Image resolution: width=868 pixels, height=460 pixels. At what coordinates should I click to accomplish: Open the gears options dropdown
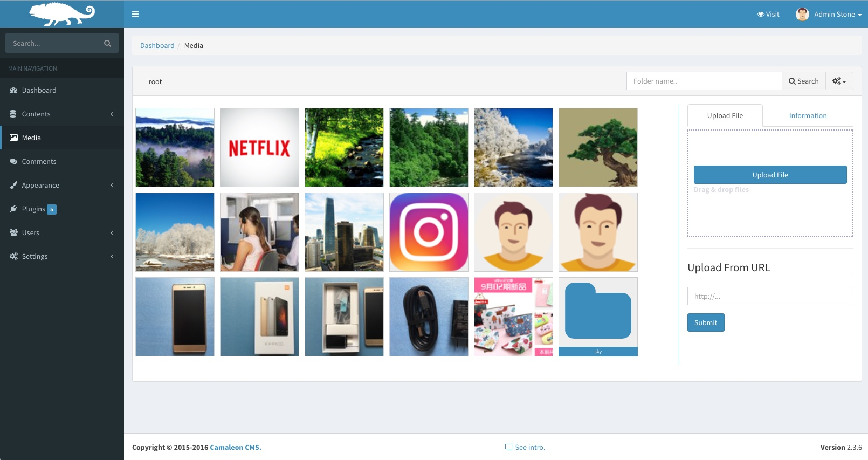click(x=839, y=81)
